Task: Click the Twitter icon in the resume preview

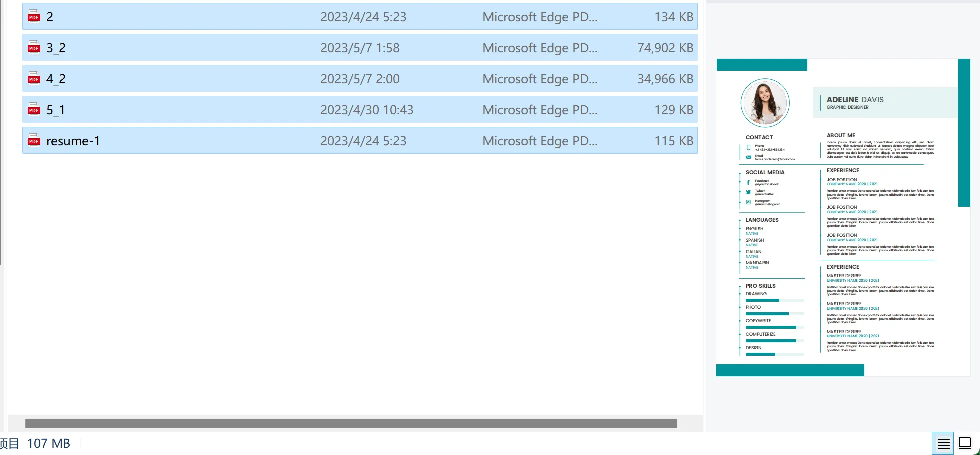Action: pyautogui.click(x=748, y=192)
